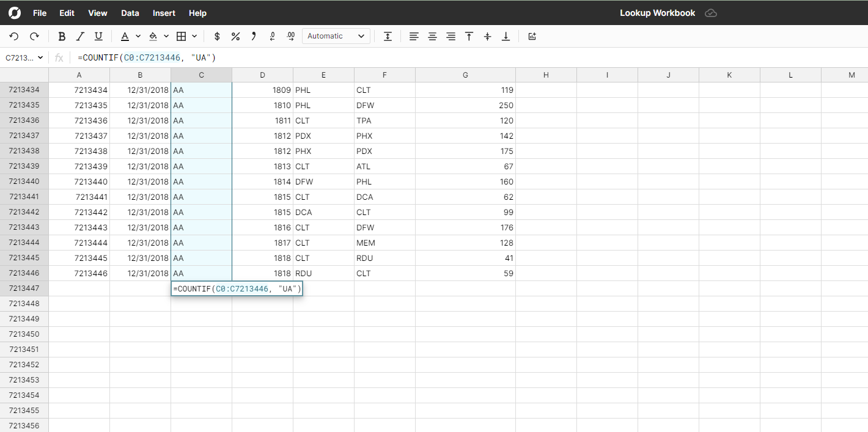This screenshot has width=868, height=432.
Task: Click the Lookup Workbook title
Action: tap(657, 13)
